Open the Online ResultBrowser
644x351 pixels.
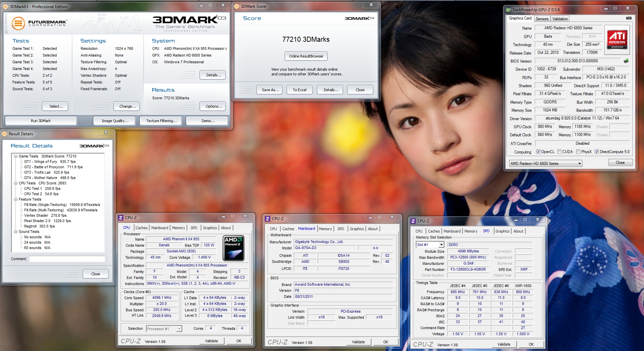click(306, 56)
